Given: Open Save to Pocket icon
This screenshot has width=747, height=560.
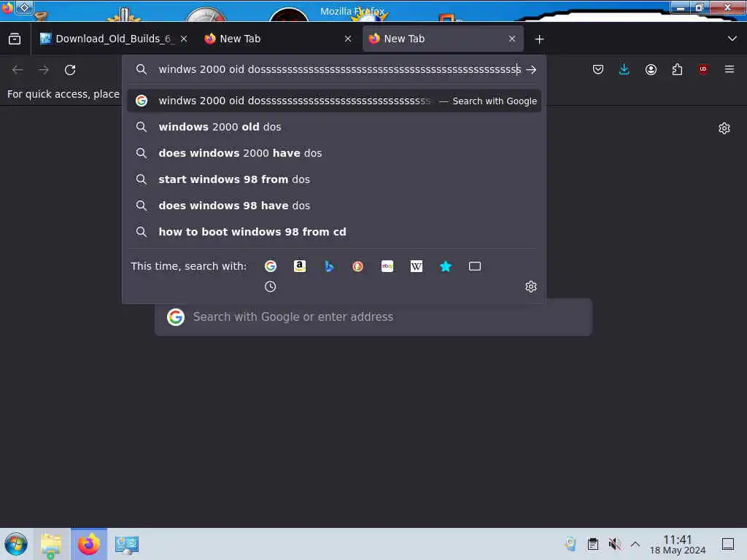Looking at the screenshot, I should pyautogui.click(x=598, y=69).
